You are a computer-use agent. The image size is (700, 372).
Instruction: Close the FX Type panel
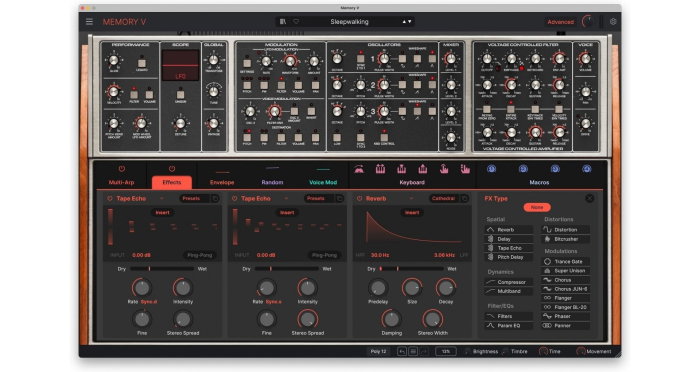coord(589,198)
